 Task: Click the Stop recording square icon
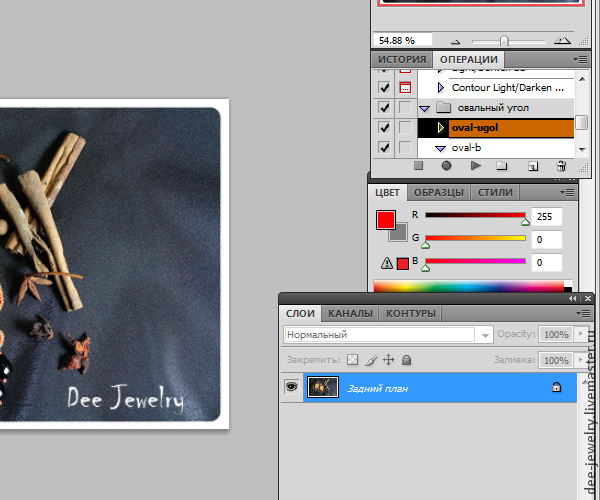pyautogui.click(x=419, y=166)
